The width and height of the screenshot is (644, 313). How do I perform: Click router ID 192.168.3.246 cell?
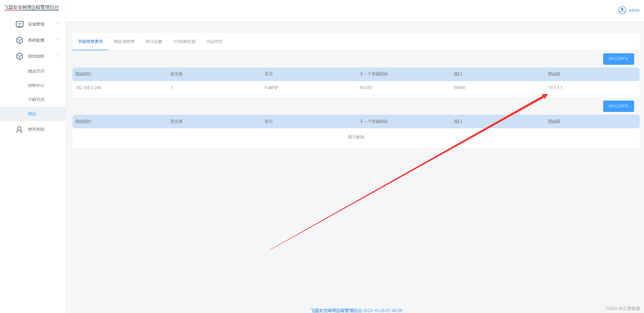(x=88, y=88)
